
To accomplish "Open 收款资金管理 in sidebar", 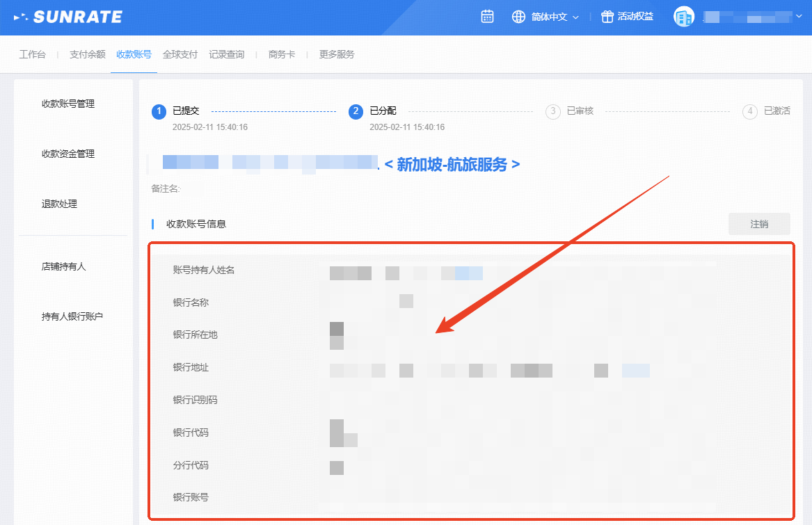I will pyautogui.click(x=68, y=154).
